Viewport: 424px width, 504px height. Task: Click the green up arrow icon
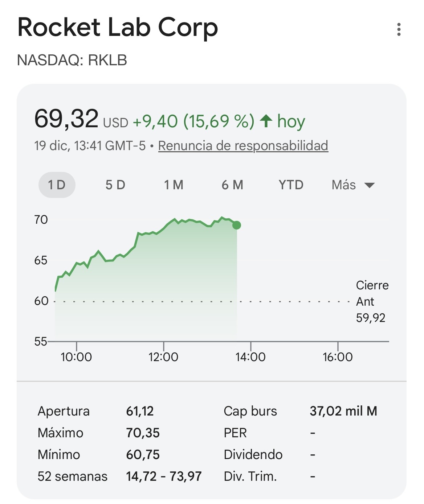[x=266, y=121]
